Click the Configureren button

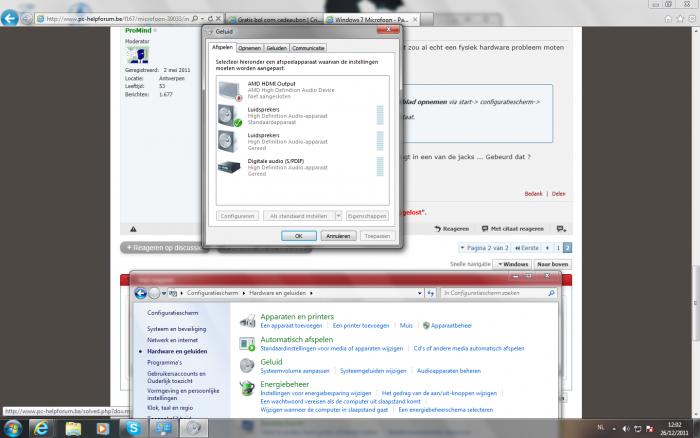[237, 216]
